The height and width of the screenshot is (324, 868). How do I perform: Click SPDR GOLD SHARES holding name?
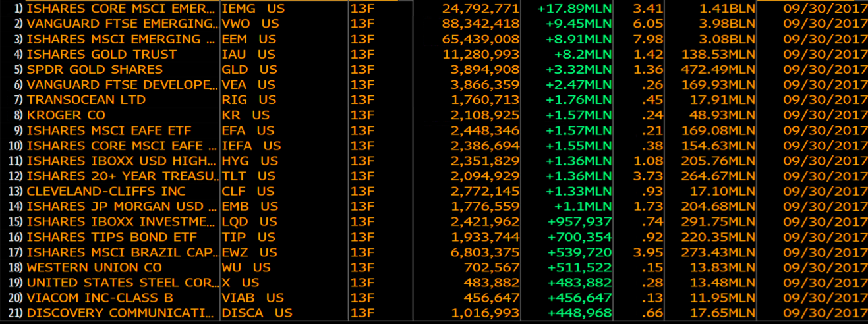pos(94,69)
